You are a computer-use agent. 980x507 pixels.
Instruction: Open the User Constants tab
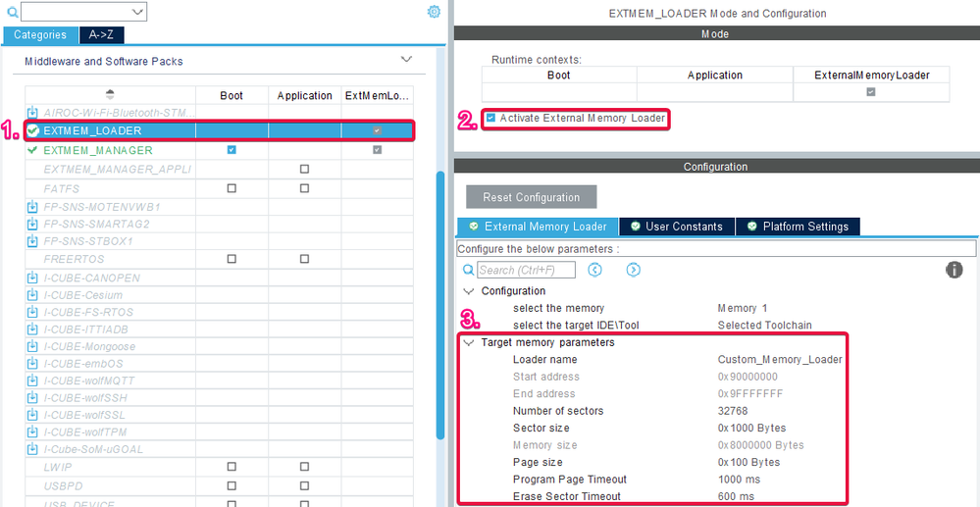(677, 227)
